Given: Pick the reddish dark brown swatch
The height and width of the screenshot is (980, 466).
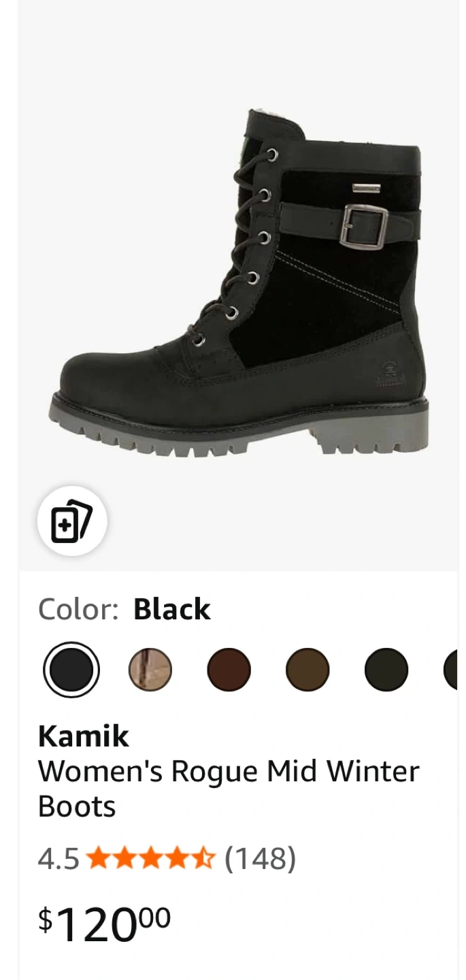Looking at the screenshot, I should (229, 670).
